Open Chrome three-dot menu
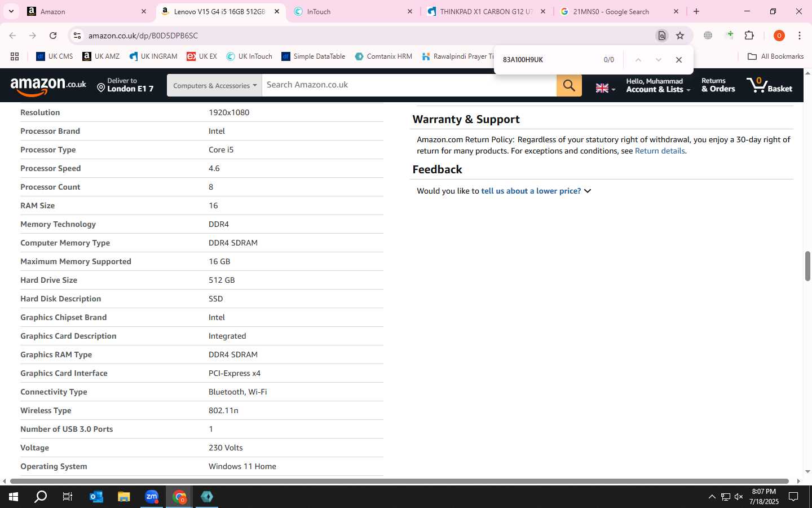The height and width of the screenshot is (508, 812). click(800, 36)
